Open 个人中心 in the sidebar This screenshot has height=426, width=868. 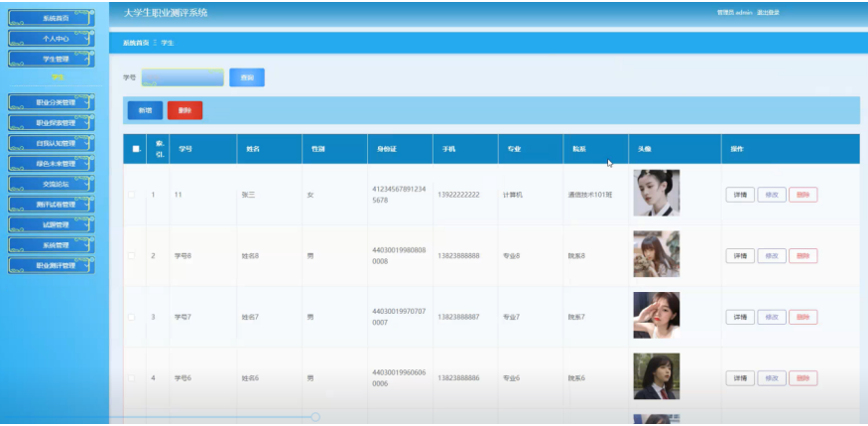(x=51, y=38)
